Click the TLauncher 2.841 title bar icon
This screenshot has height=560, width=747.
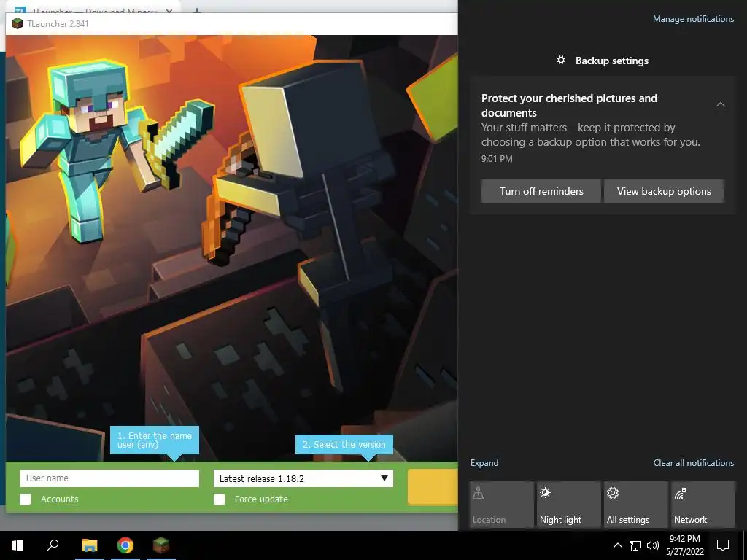(x=18, y=23)
